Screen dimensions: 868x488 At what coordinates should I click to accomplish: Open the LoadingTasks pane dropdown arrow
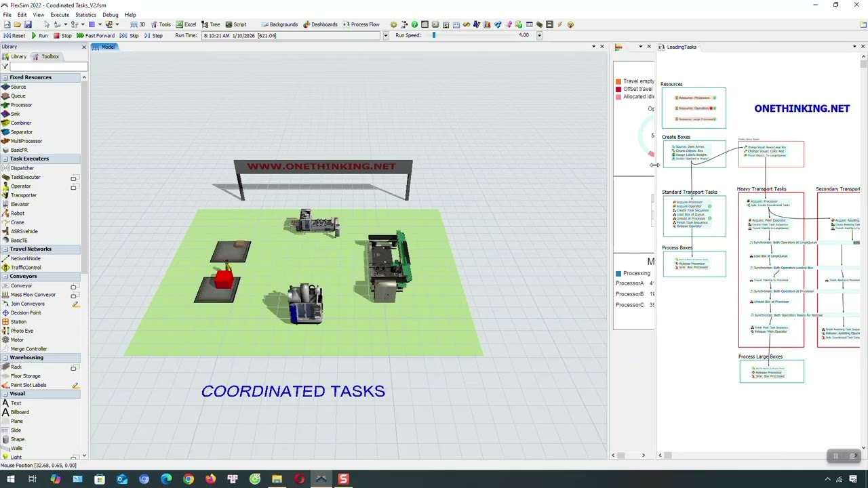coord(854,47)
